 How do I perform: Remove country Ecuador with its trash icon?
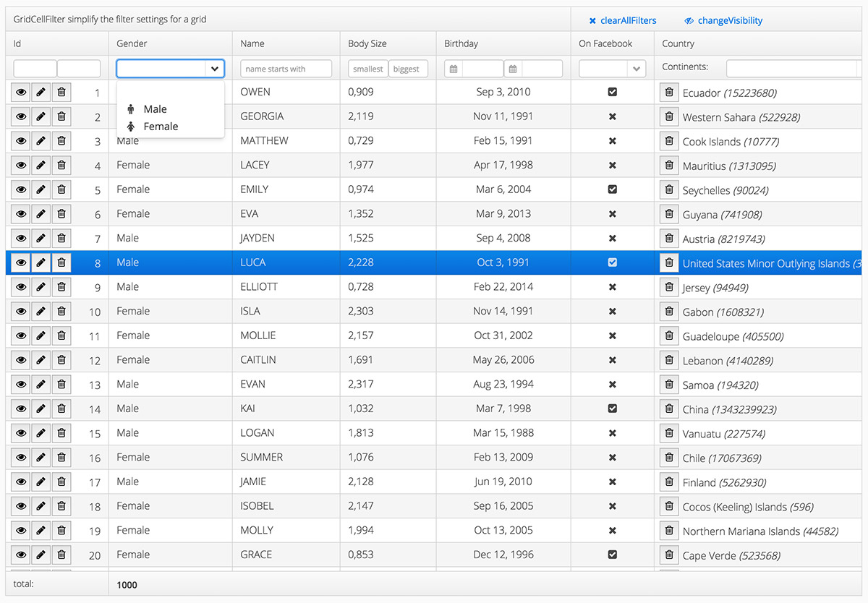click(x=669, y=93)
